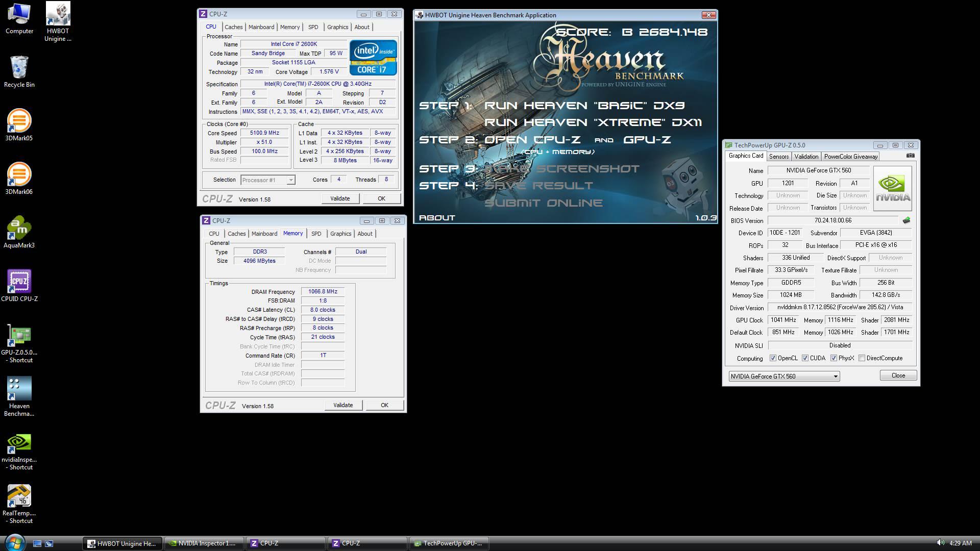This screenshot has height=551, width=980.
Task: Launch the AquaMark3 desktop icon
Action: 19,232
